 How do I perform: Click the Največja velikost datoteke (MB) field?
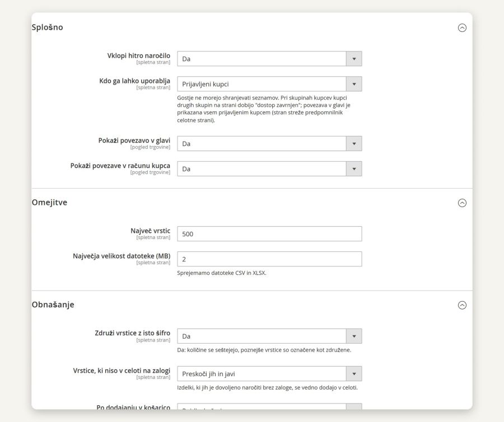[269, 259]
